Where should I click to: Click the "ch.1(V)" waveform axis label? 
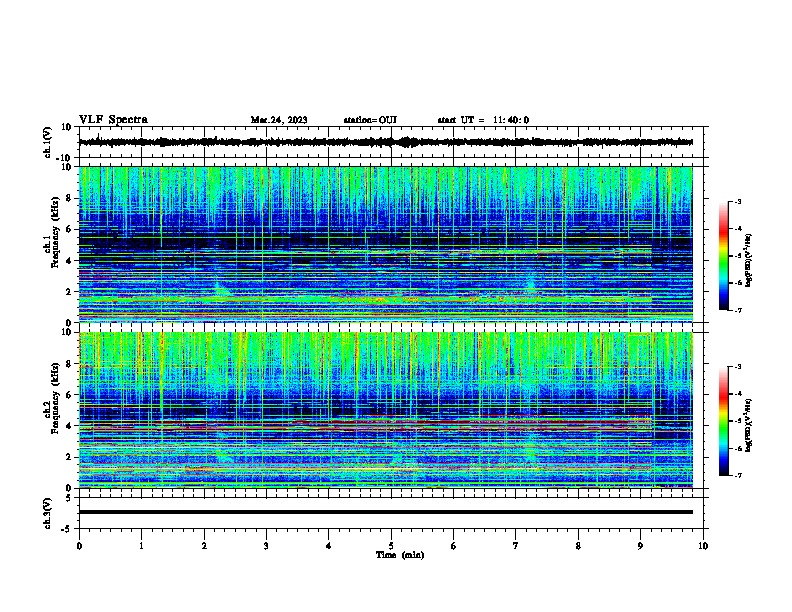[48, 142]
